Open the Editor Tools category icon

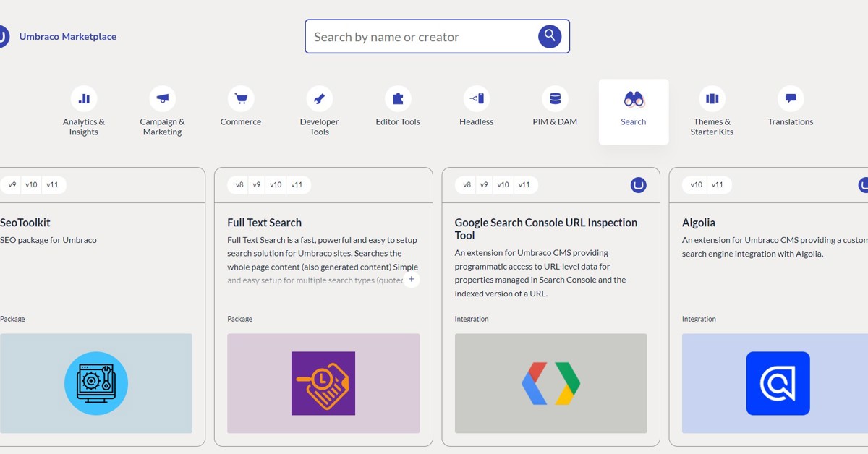coord(397,98)
